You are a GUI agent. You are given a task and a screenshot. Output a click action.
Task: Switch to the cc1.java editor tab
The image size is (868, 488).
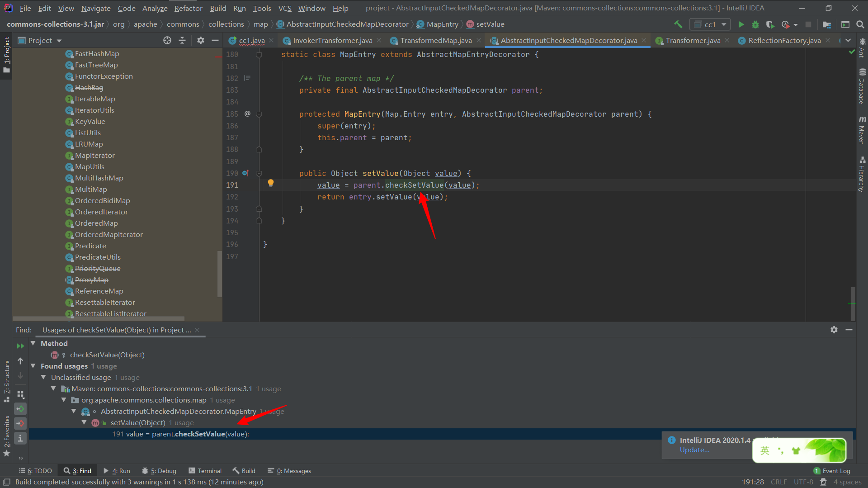point(251,40)
